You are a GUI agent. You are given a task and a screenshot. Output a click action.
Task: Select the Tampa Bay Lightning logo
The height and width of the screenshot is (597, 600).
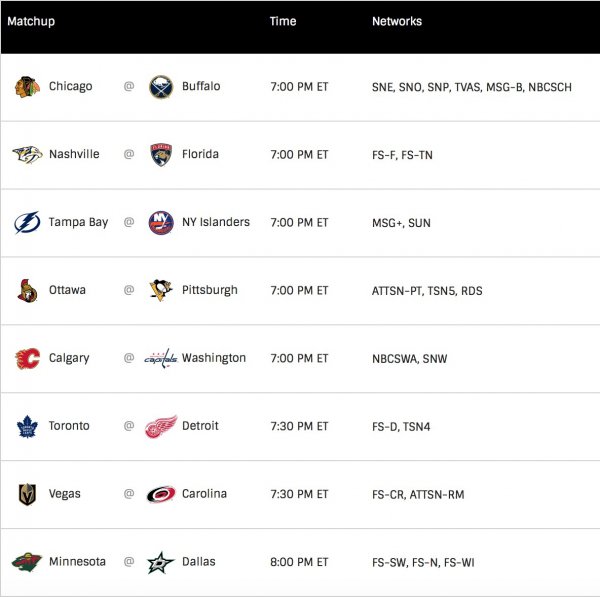[27, 223]
